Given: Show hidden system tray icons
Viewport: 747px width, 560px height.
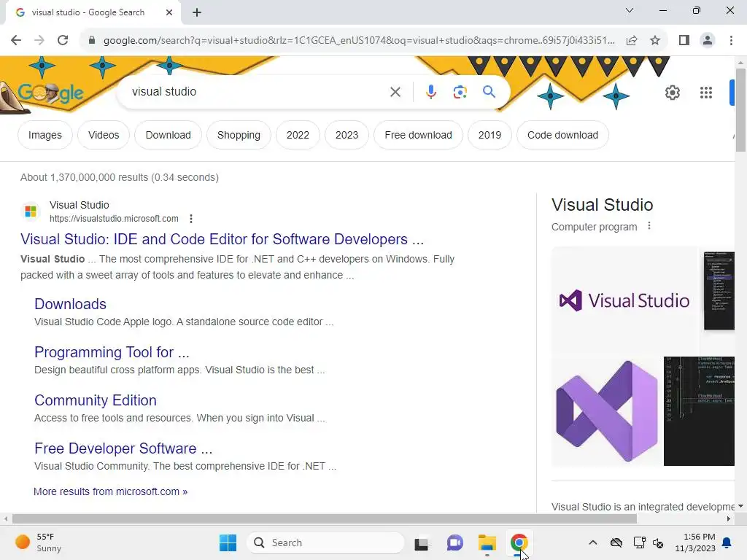Looking at the screenshot, I should click(x=592, y=542).
